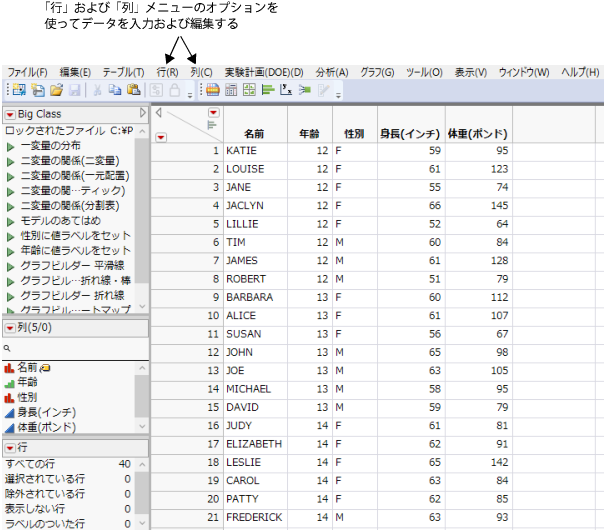606x532 pixels.
Task: Open the Big Class red triangle menu
Action: point(10,114)
